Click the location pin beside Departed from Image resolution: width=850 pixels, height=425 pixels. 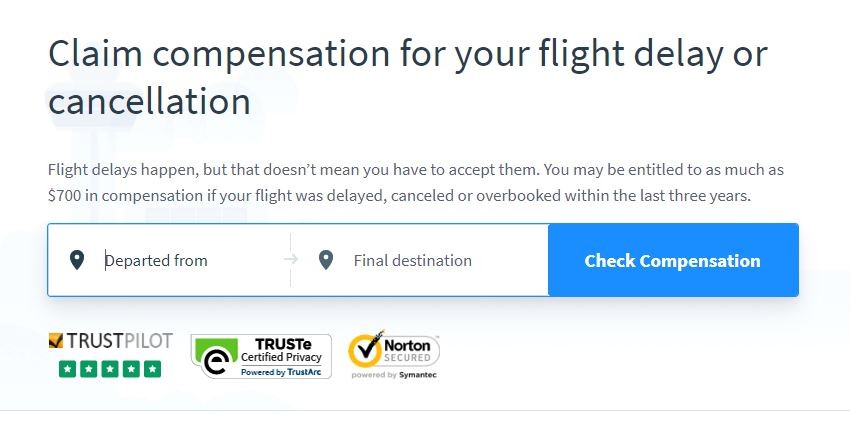coord(77,260)
